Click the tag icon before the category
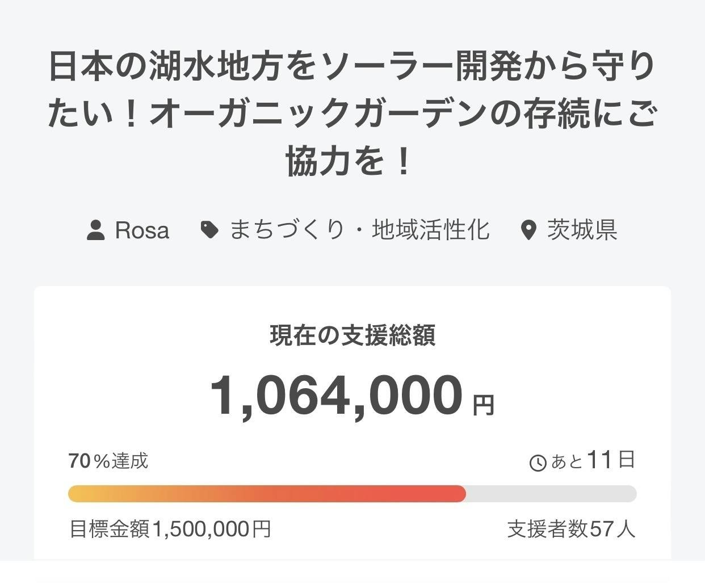This screenshot has width=705, height=588. (210, 230)
